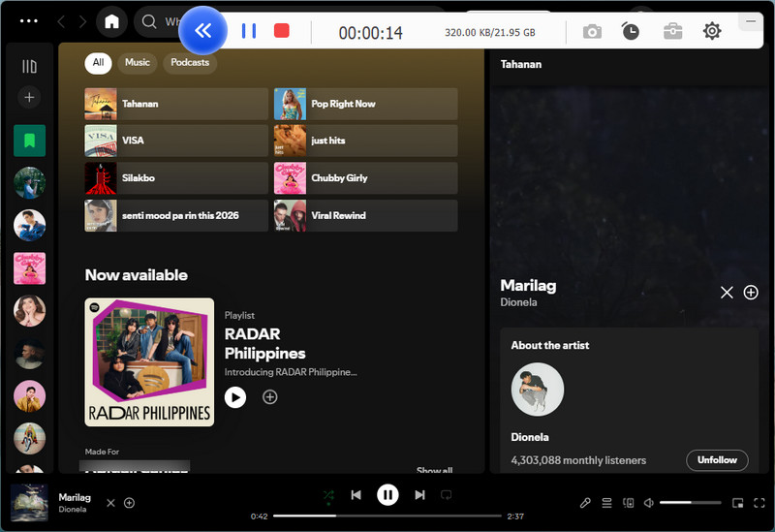
Task: Pause the current song
Action: 387,495
